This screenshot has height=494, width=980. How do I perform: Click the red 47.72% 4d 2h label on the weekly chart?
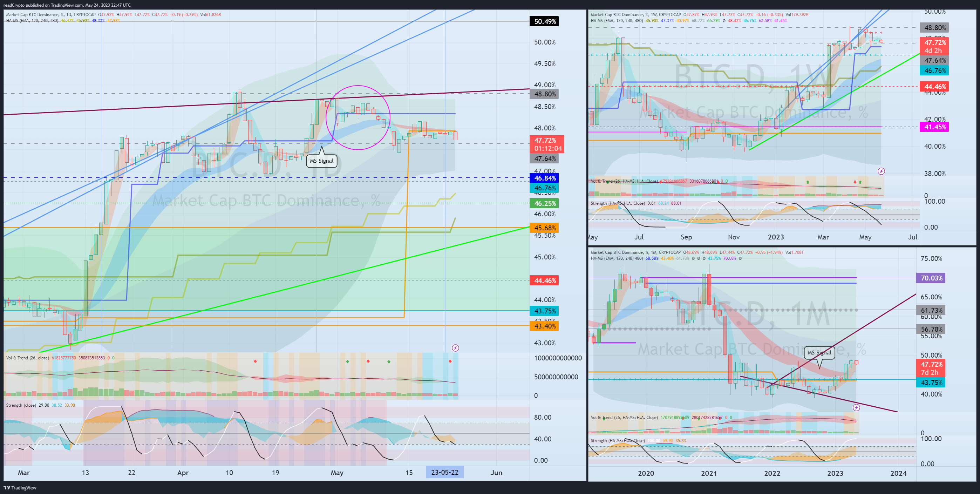coord(934,46)
